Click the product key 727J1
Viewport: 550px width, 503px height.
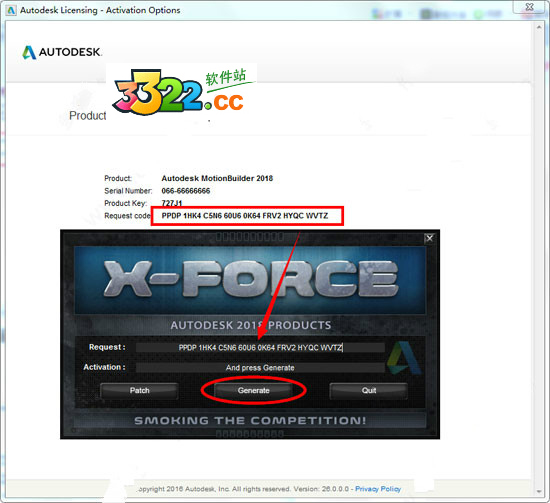pyautogui.click(x=172, y=203)
